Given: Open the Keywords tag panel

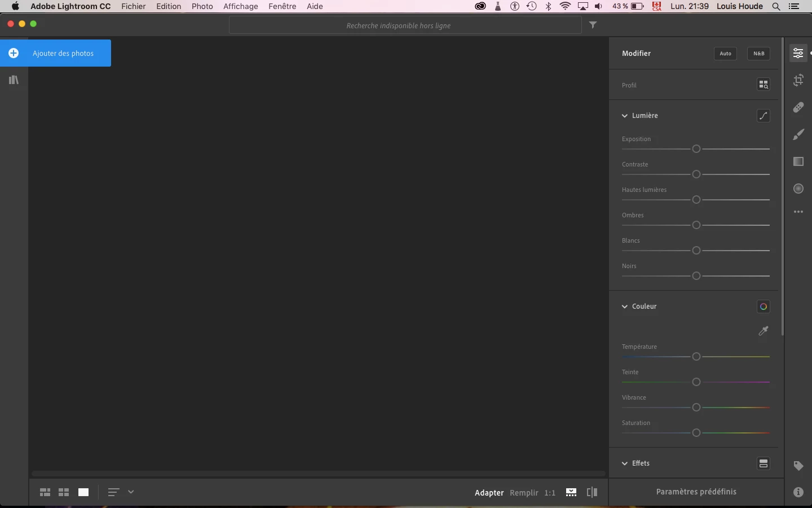Looking at the screenshot, I should point(798,466).
